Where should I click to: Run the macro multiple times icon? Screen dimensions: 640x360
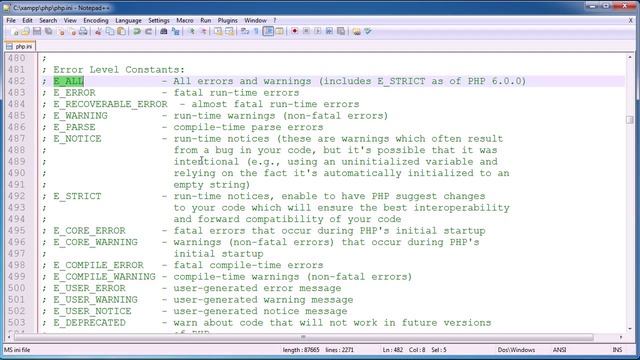pos(329,31)
